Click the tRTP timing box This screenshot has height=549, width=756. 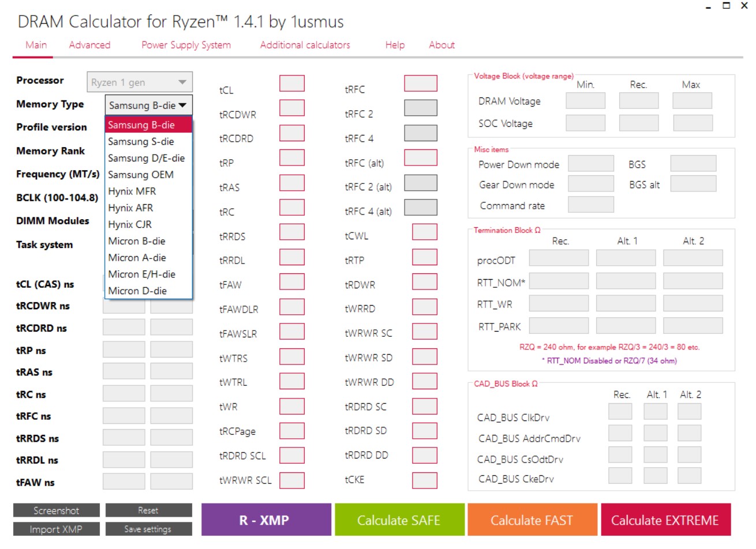[x=425, y=257]
